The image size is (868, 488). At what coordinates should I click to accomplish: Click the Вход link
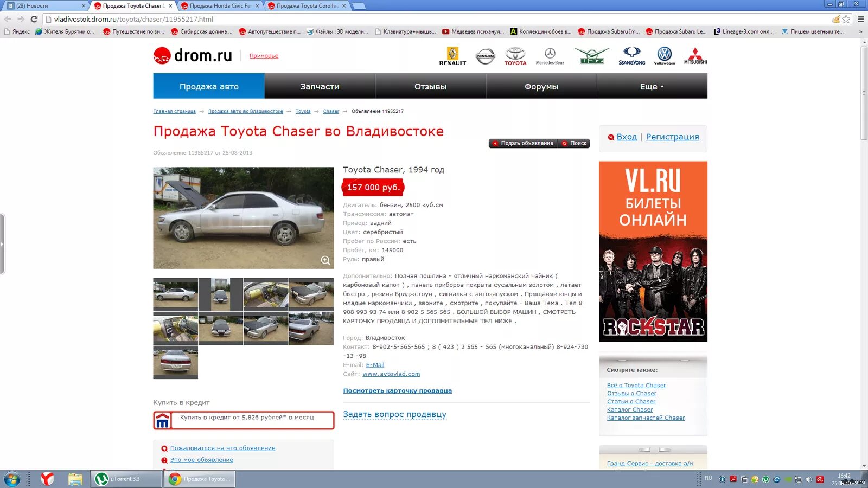pos(627,137)
